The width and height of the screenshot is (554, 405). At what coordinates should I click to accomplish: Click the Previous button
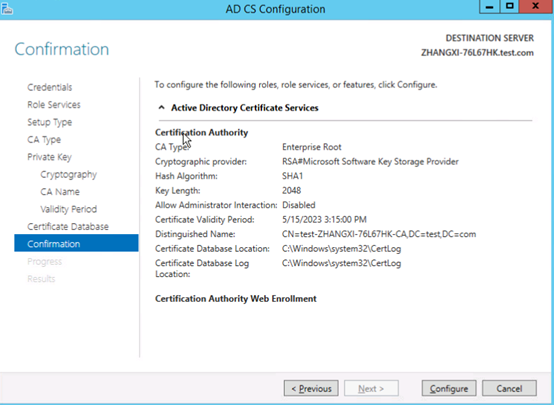[x=311, y=388]
